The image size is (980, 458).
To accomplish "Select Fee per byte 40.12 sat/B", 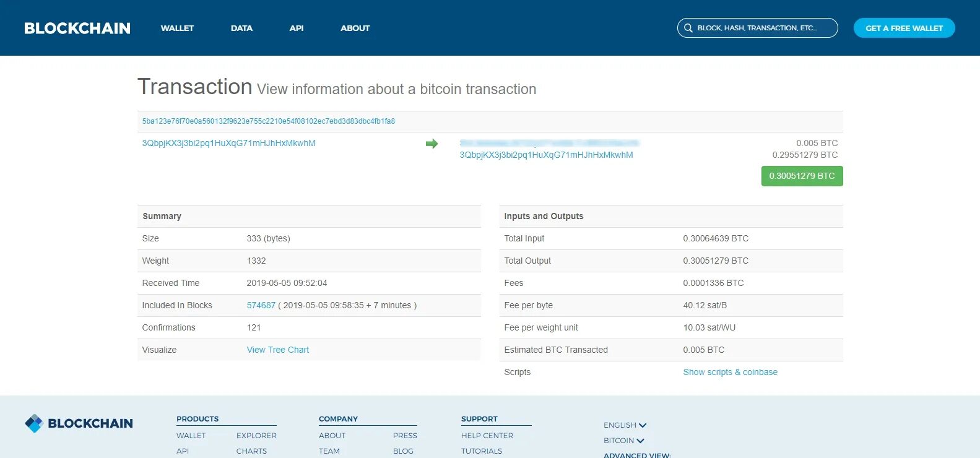I will 705,305.
